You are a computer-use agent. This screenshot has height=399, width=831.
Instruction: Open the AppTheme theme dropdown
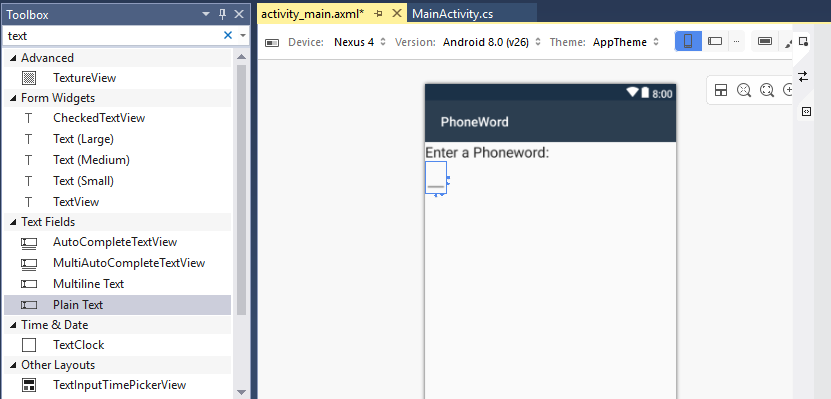(x=626, y=42)
